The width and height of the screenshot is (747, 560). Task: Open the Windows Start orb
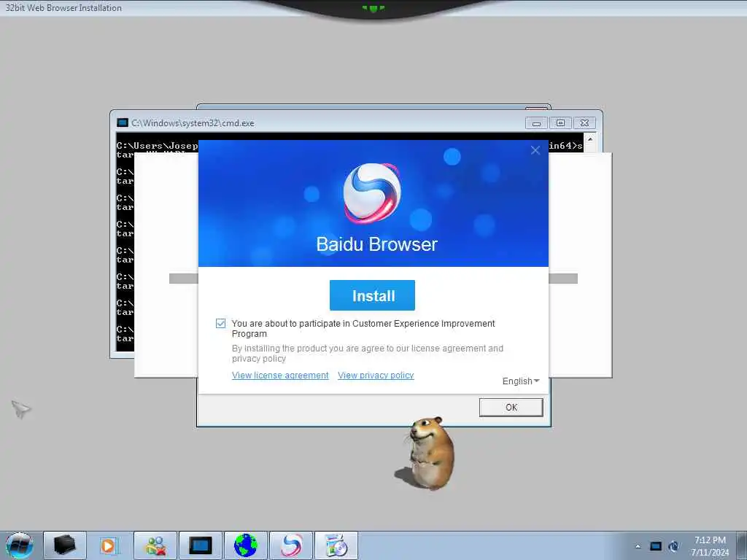pyautogui.click(x=19, y=545)
